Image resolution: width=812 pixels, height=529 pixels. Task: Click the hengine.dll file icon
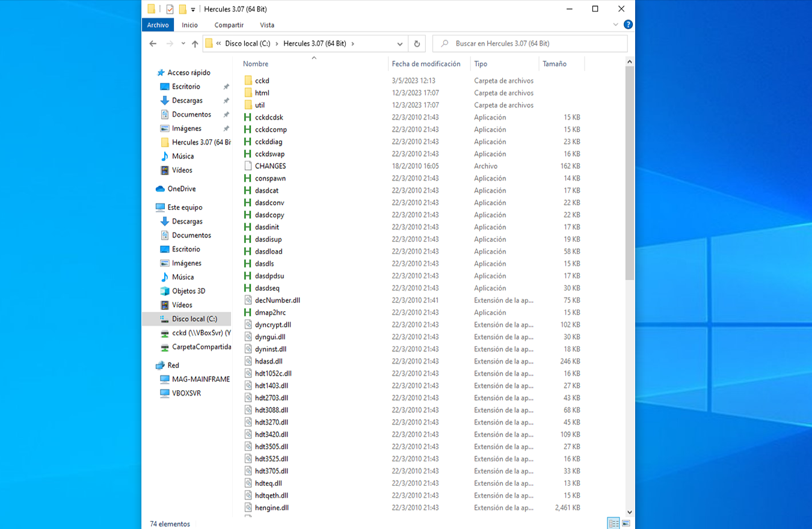coord(248,507)
